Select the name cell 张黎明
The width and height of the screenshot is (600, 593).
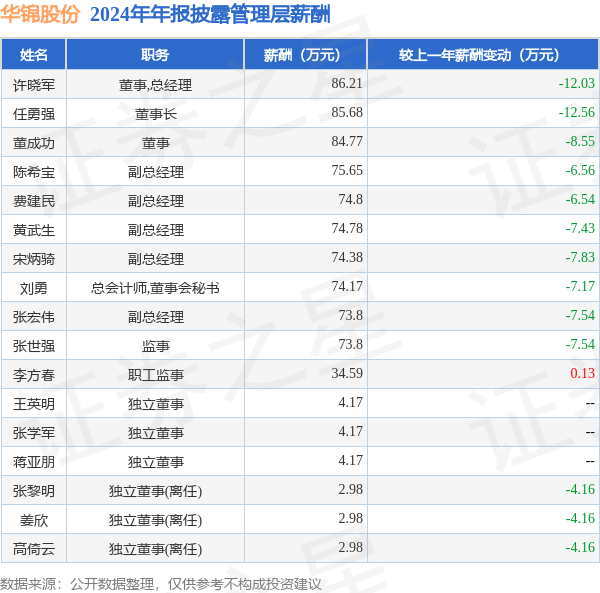(x=34, y=491)
